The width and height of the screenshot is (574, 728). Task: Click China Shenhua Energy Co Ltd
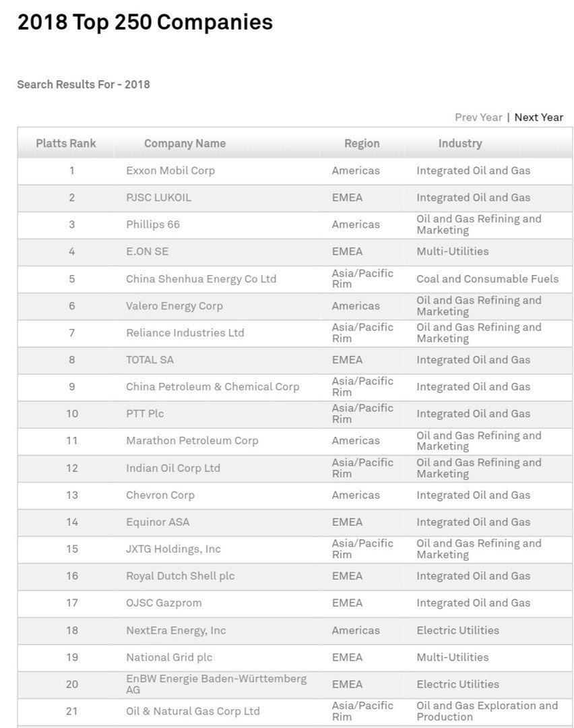coord(201,279)
